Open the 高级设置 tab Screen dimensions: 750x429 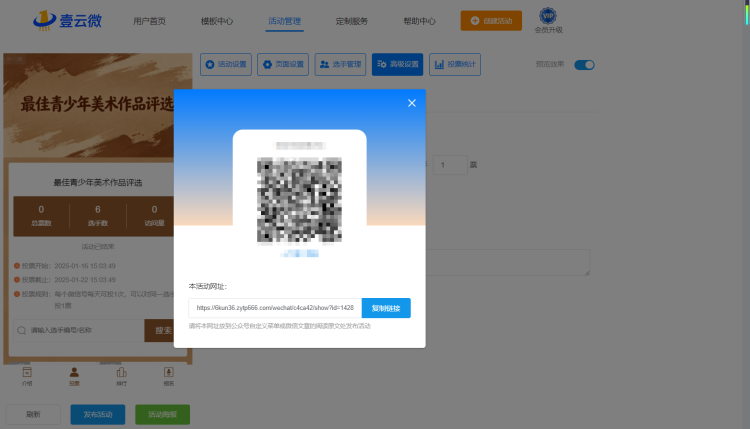(x=397, y=64)
